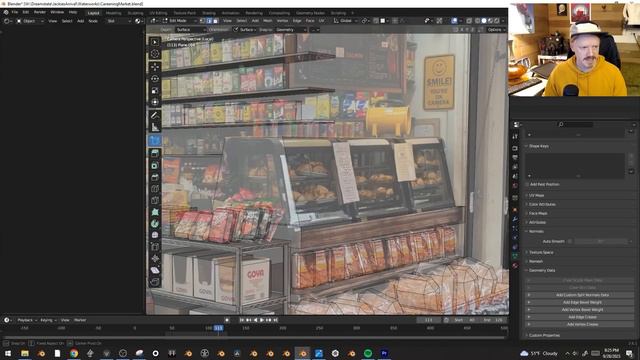
Task: Toggle X-ray display in viewport header
Action: pyautogui.click(x=469, y=20)
